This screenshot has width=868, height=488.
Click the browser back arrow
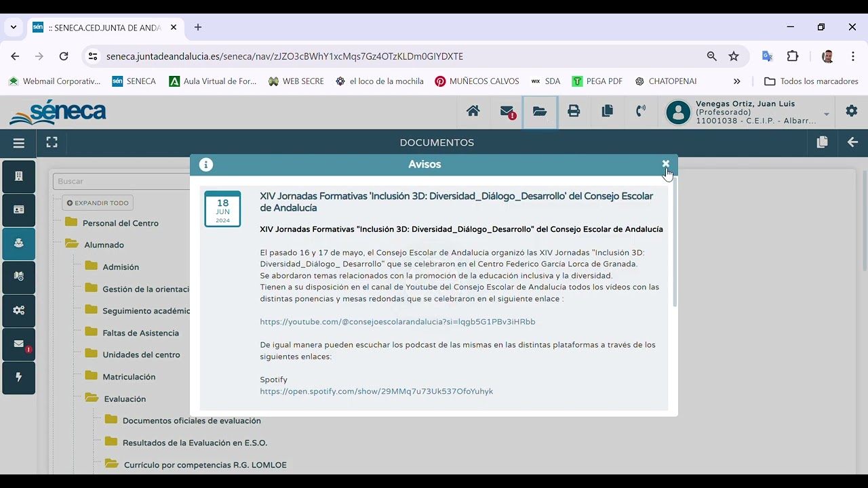(15, 56)
